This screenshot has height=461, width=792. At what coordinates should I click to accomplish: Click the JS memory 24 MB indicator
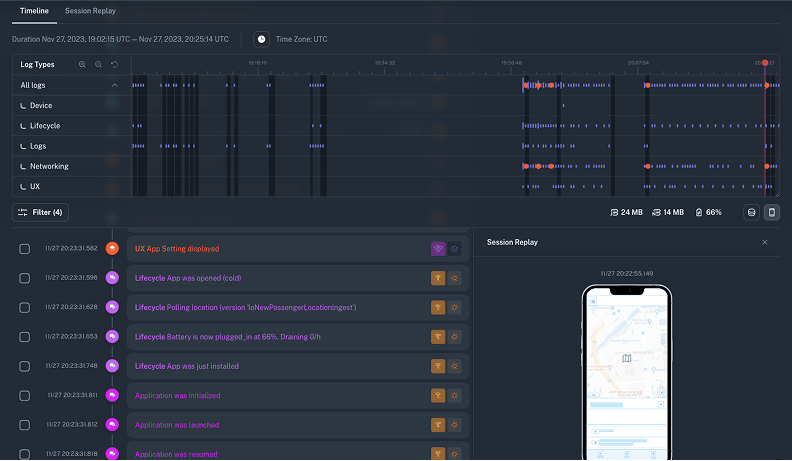pyautogui.click(x=626, y=213)
